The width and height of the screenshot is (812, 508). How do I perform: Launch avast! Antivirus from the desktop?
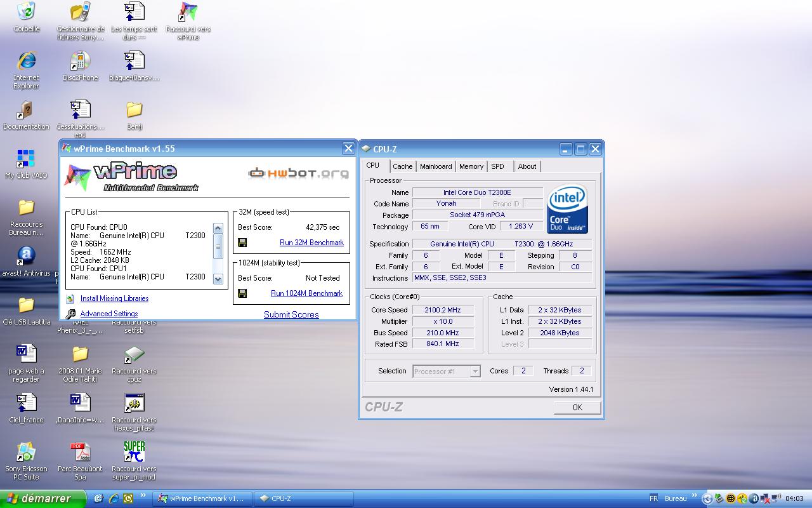click(26, 262)
